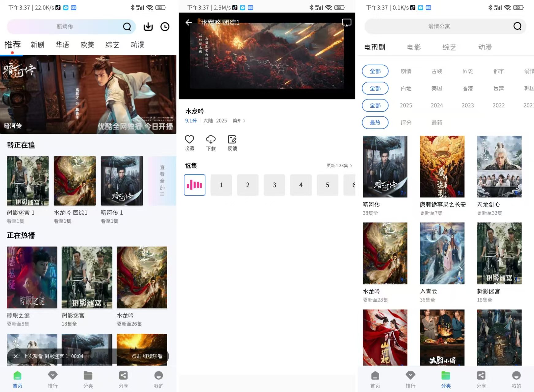
Task: Switch to the 综艺 tab on home
Action: coord(112,45)
